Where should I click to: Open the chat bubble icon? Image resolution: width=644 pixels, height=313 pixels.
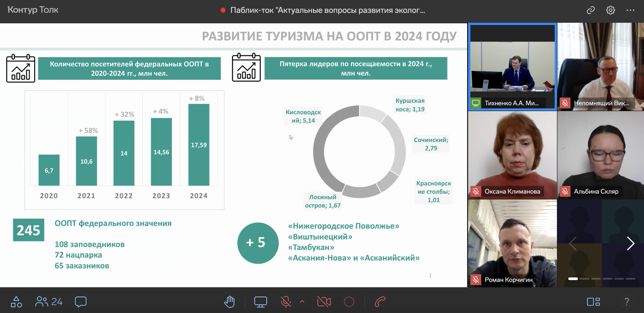[80, 302]
